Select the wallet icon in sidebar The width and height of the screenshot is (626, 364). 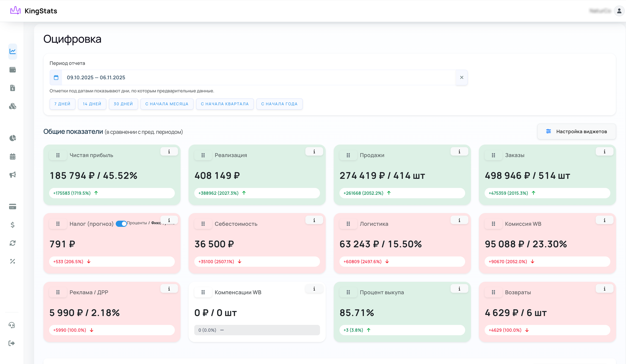[x=13, y=70]
